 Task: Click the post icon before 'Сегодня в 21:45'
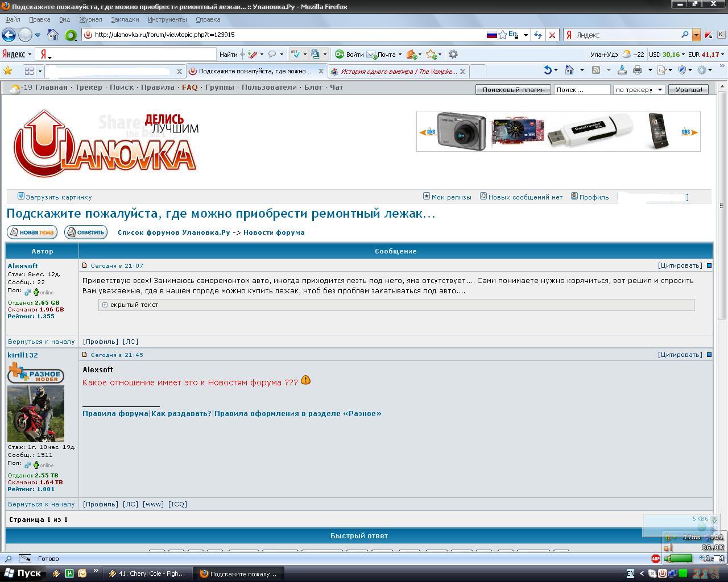pyautogui.click(x=85, y=355)
